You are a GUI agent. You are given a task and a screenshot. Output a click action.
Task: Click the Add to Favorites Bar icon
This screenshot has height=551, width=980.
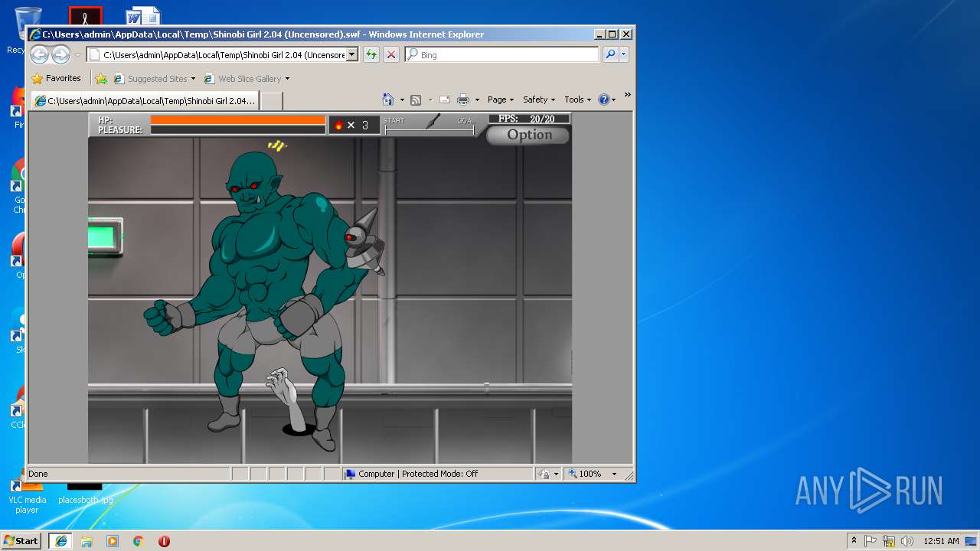click(x=101, y=78)
